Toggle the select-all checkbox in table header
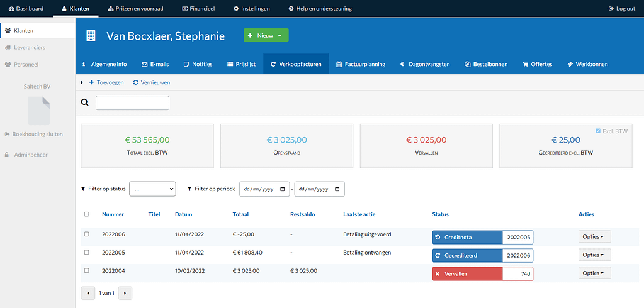This screenshot has width=644, height=308. (x=86, y=214)
